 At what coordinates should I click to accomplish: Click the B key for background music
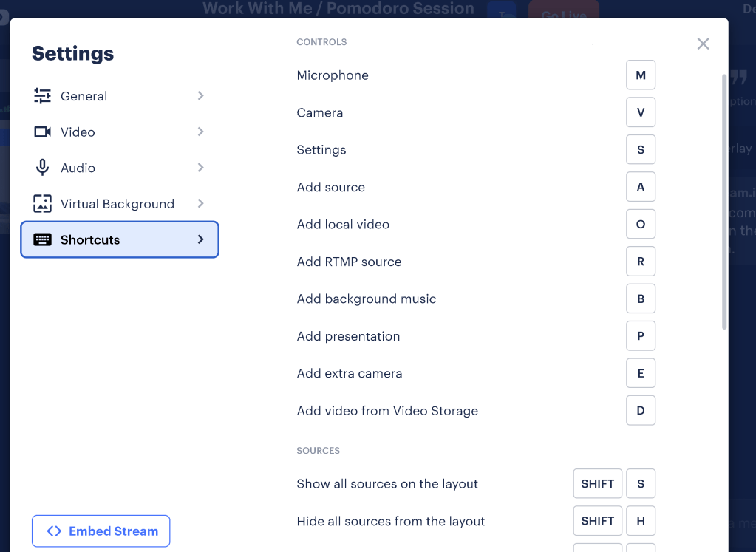pos(640,299)
